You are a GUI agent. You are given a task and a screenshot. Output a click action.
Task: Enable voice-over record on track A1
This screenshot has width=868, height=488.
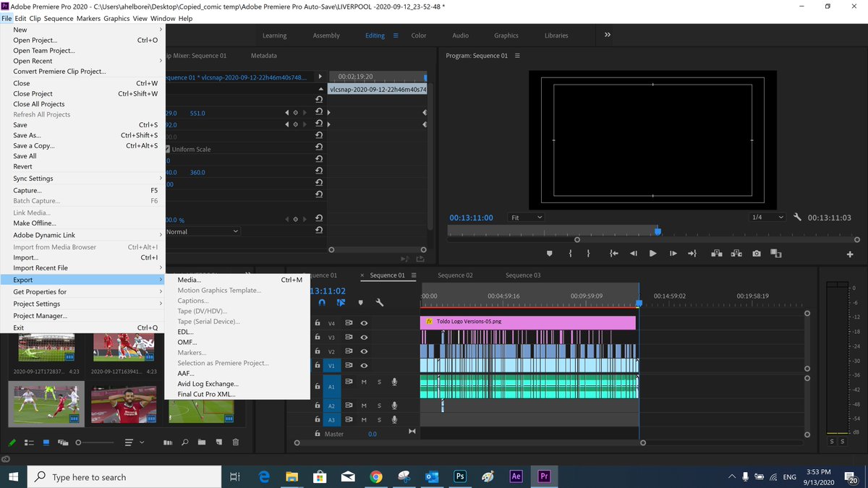[x=394, y=382]
